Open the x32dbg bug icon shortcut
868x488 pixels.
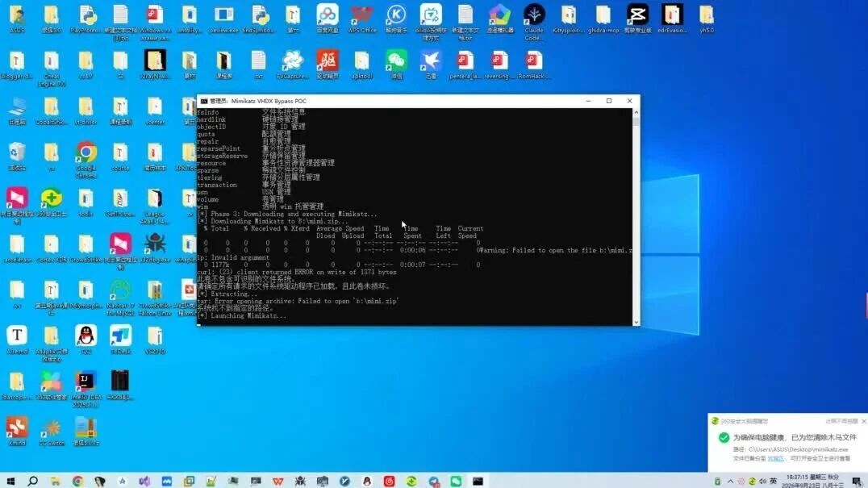(x=154, y=248)
